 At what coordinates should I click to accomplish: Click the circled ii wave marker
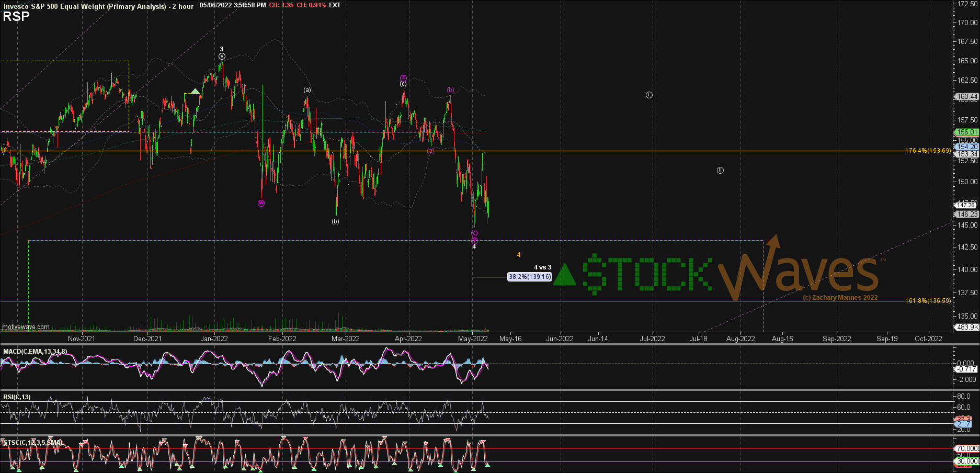point(720,171)
